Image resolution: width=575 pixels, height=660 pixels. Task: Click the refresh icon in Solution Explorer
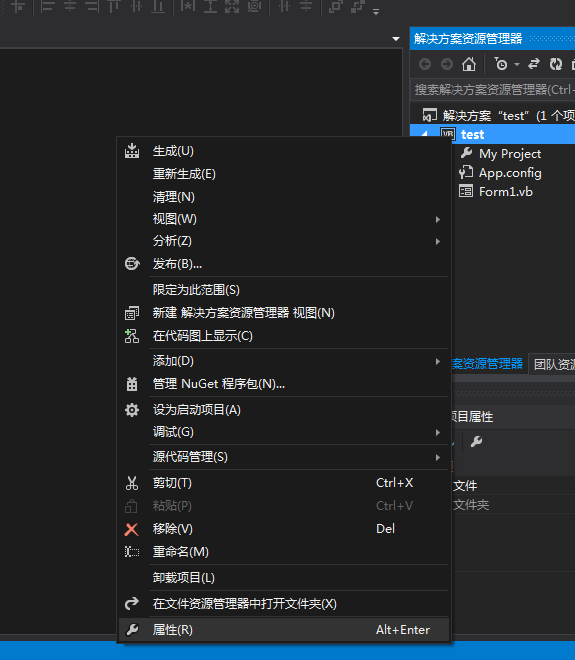click(x=556, y=64)
